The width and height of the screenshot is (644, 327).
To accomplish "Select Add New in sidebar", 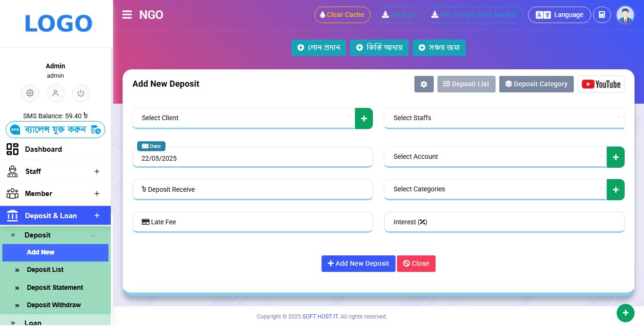I will (x=55, y=253).
